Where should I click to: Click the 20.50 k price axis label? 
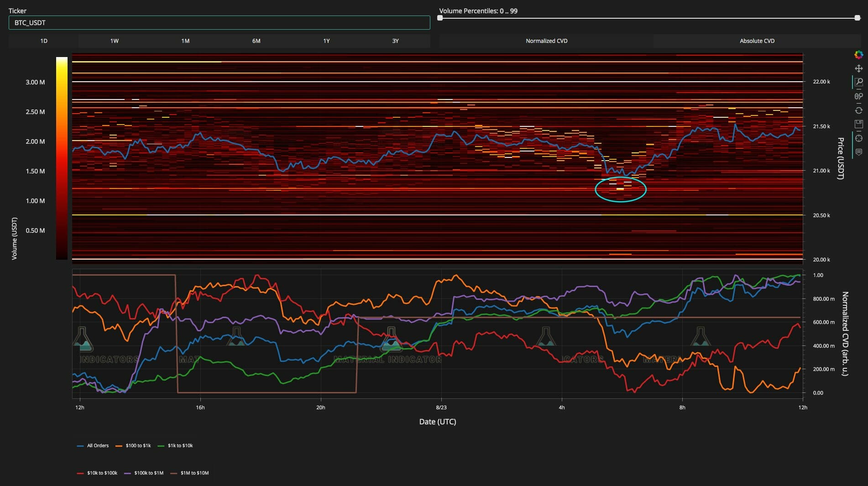click(x=821, y=215)
